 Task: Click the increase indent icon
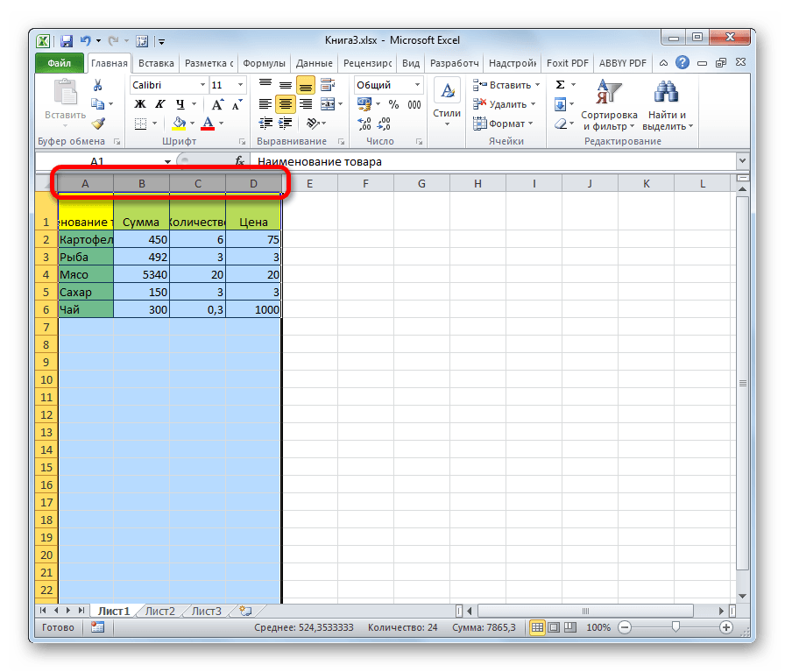pyautogui.click(x=286, y=124)
